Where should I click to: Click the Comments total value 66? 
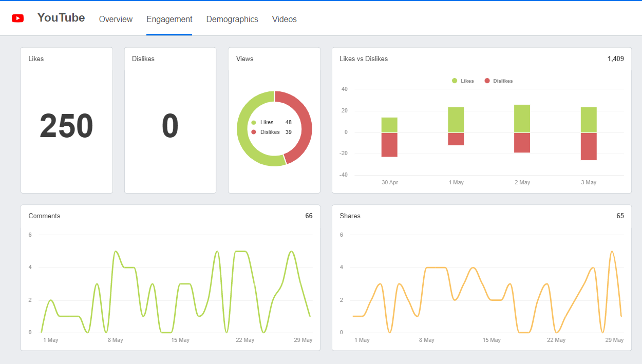pyautogui.click(x=309, y=216)
